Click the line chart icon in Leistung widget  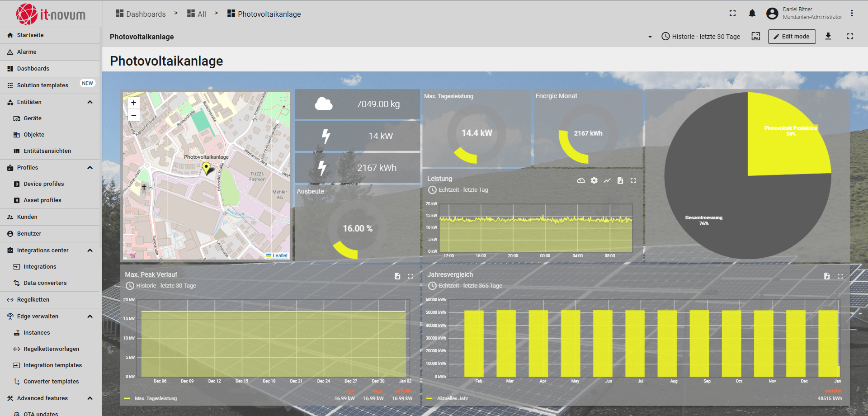click(x=607, y=180)
